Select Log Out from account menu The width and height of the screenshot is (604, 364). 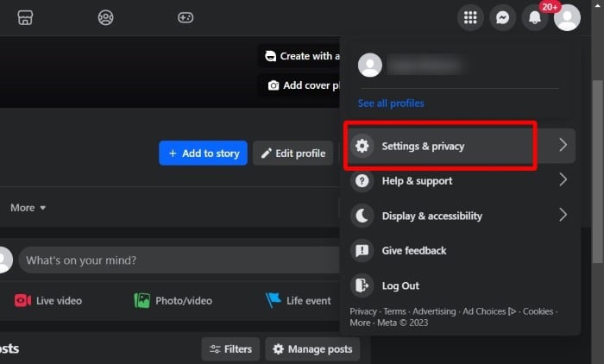(460, 286)
